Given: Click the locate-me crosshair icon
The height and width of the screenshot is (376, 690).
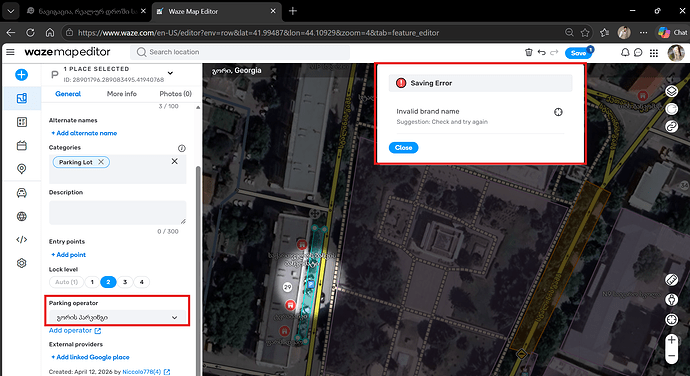Looking at the screenshot, I should [672, 319].
